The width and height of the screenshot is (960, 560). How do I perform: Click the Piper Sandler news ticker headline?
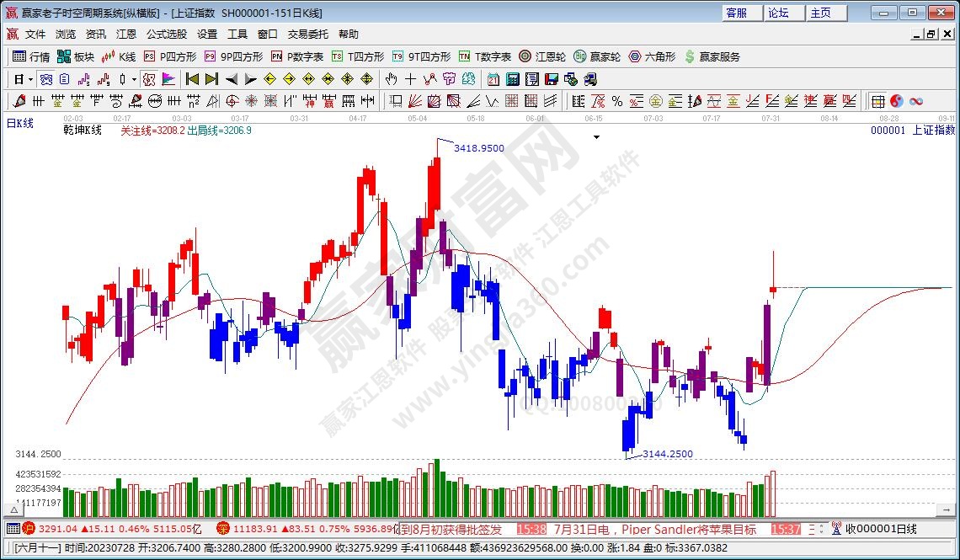(x=653, y=530)
